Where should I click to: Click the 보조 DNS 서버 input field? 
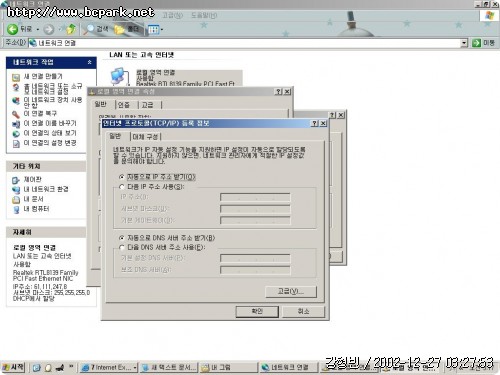tap(255, 270)
